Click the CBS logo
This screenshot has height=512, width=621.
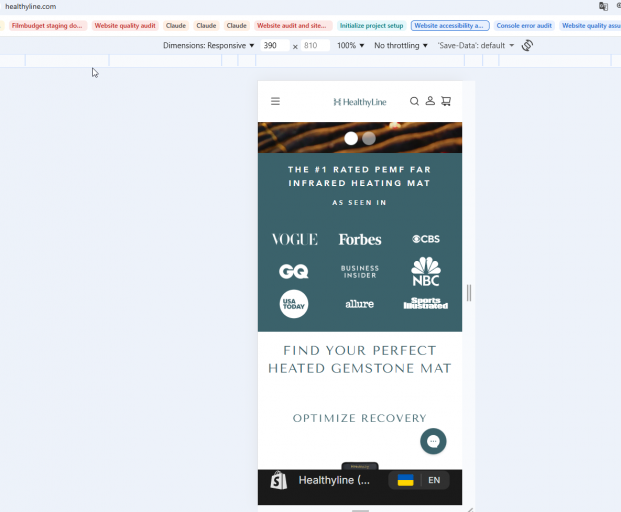click(x=426, y=239)
